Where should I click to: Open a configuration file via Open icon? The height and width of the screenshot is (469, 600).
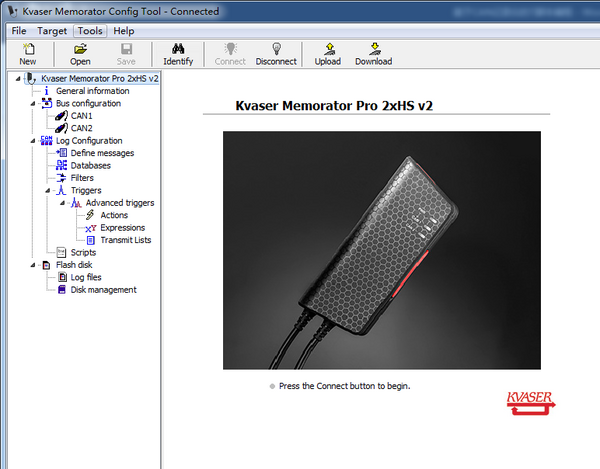[x=80, y=49]
